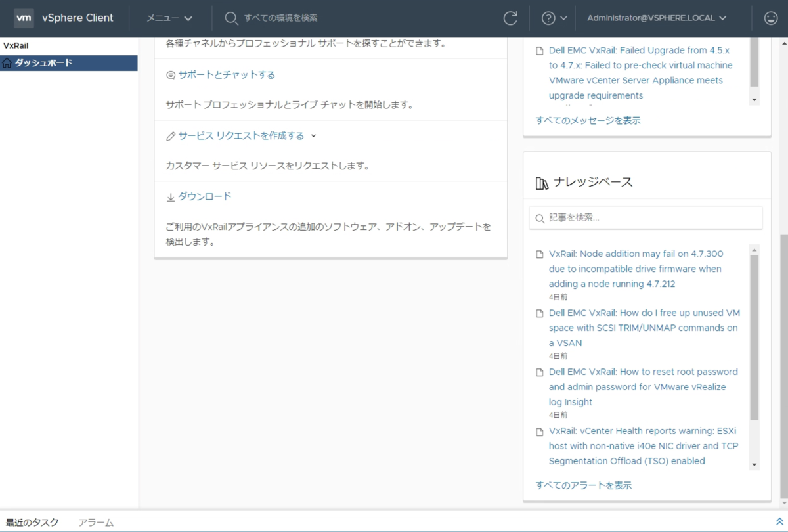
Task: Click the chat bubble icon
Action: 171,75
